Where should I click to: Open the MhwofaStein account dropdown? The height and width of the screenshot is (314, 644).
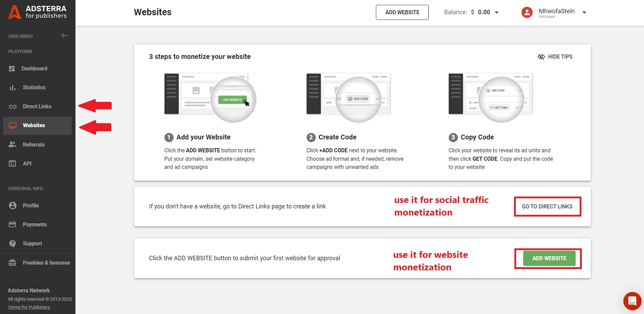coord(584,12)
